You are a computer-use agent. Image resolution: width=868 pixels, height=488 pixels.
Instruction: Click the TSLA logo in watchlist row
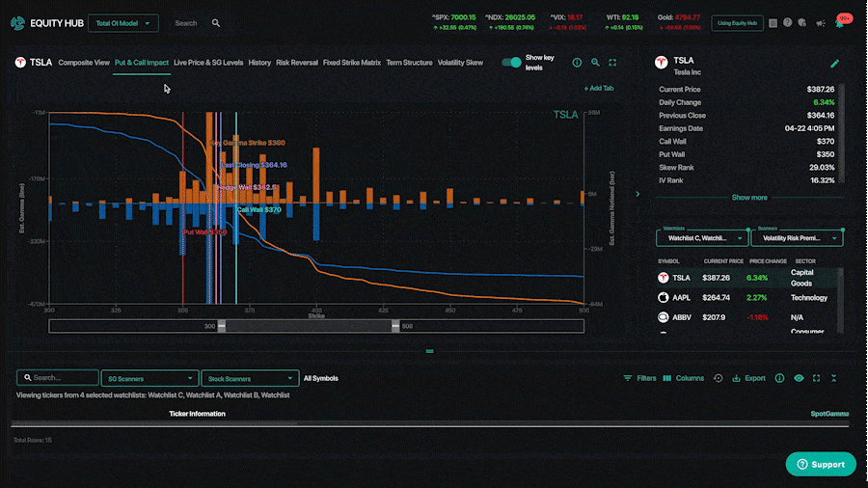click(663, 278)
